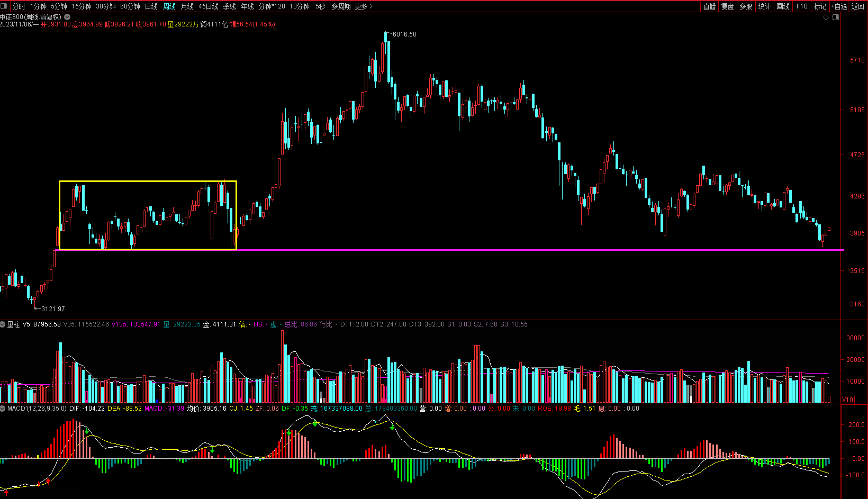Open the 多股 multi-stock view
Screen dimensions: 868x499
746,6
